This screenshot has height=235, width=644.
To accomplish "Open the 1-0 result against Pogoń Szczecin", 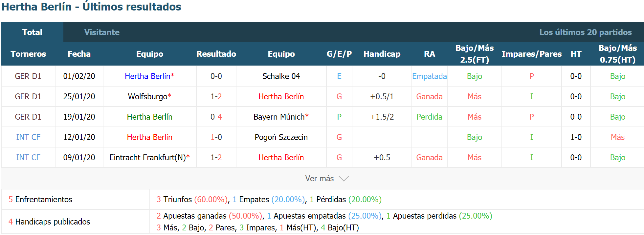I will tap(216, 137).
